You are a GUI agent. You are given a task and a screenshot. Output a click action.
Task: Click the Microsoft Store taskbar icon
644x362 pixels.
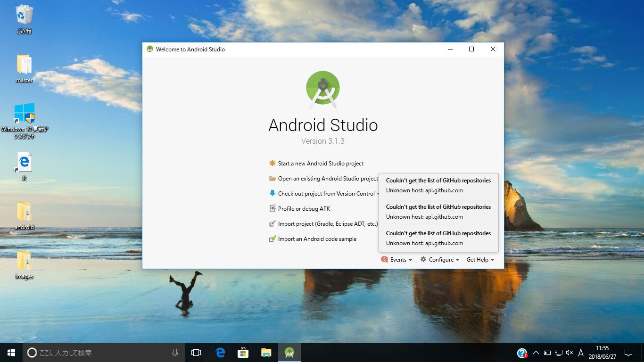[243, 353]
